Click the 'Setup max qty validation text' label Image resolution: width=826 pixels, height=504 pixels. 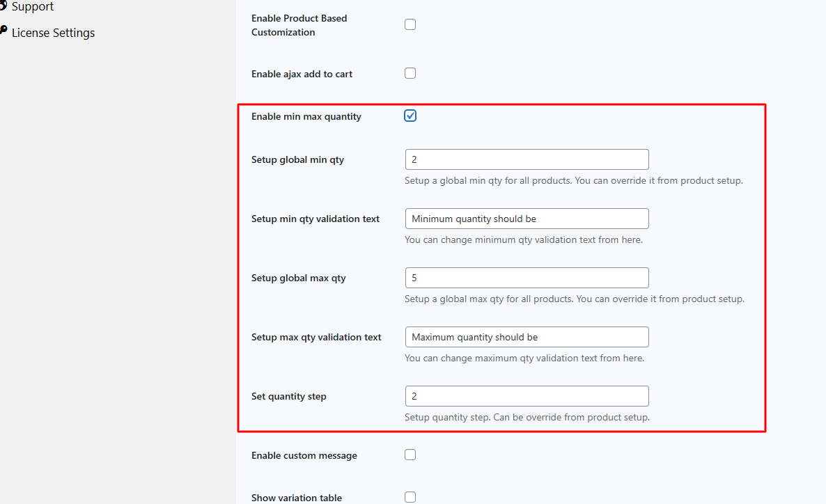[316, 337]
